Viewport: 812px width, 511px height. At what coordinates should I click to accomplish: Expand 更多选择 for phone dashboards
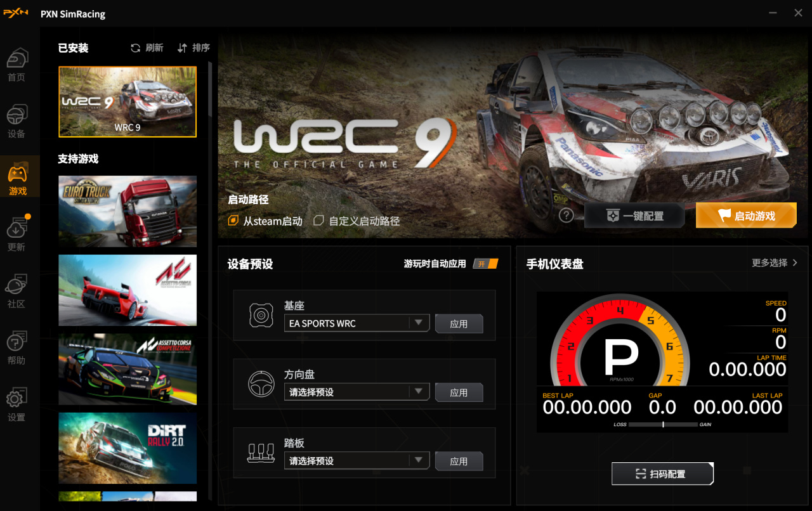point(775,263)
